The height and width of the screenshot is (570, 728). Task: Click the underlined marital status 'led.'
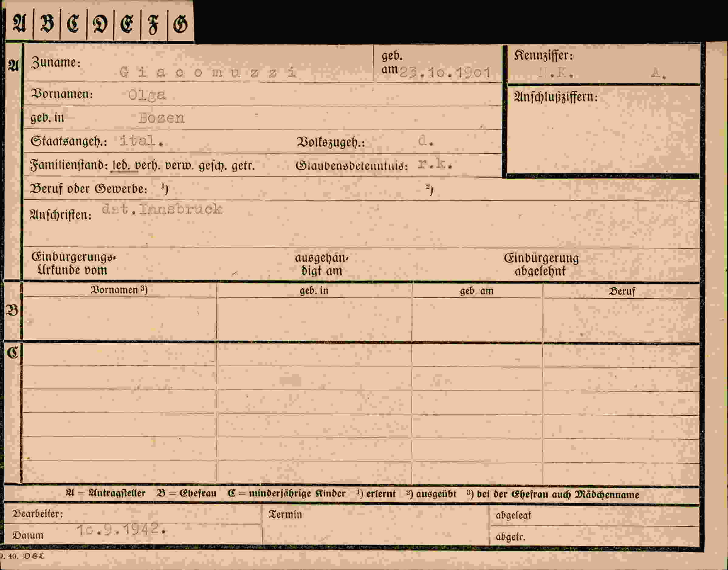[x=122, y=166]
